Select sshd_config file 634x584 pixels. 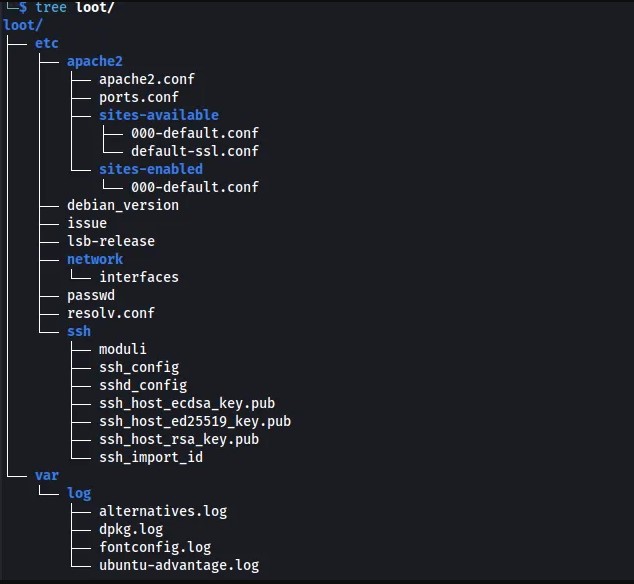[143, 386]
